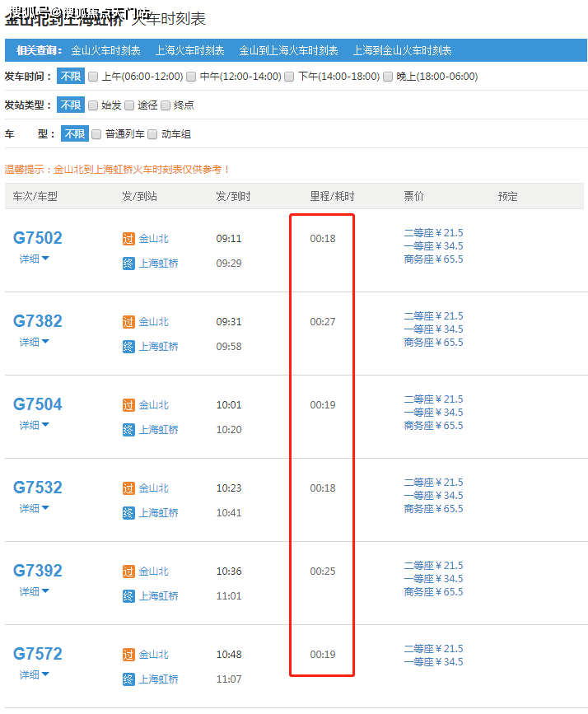The image size is (588, 714).
Task: Click the orange 过 icon for G7392
Action: pos(128,572)
